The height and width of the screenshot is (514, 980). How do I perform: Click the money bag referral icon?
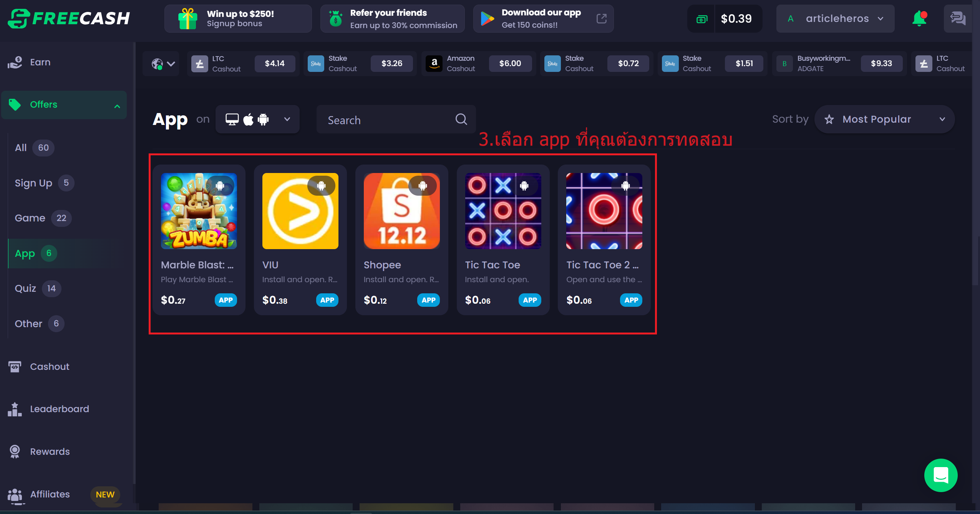pos(335,18)
